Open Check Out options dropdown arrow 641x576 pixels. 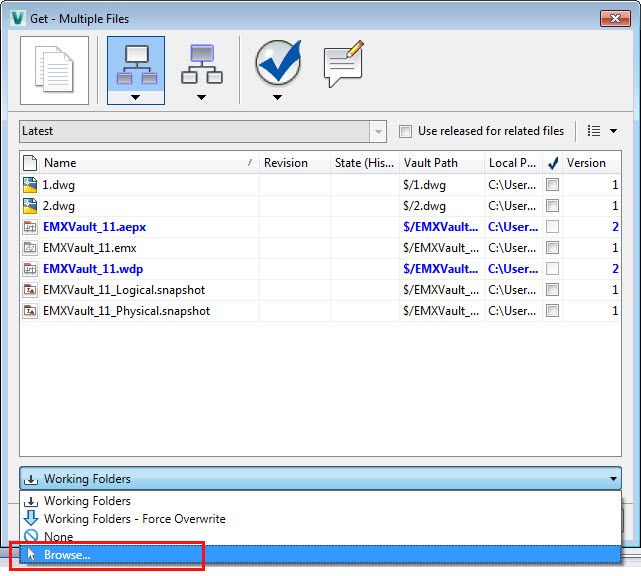click(x=277, y=97)
